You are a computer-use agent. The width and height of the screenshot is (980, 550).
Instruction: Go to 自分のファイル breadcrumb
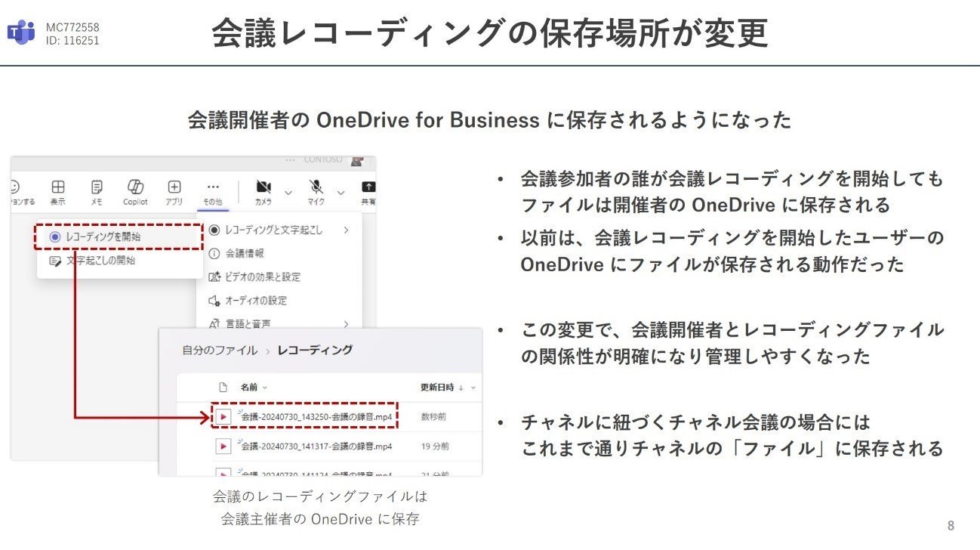219,351
